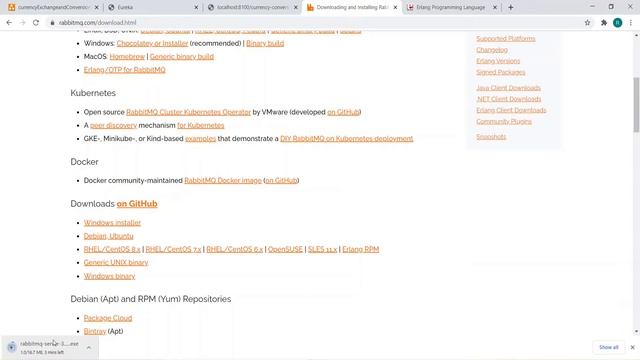Open the Chocolatey or Installer link
This screenshot has width=640, height=360.
click(152, 43)
